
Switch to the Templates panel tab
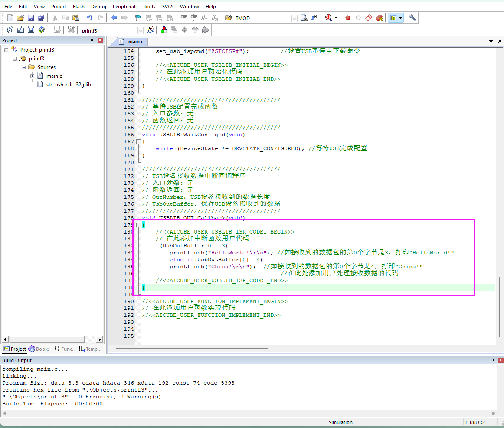[x=91, y=349]
